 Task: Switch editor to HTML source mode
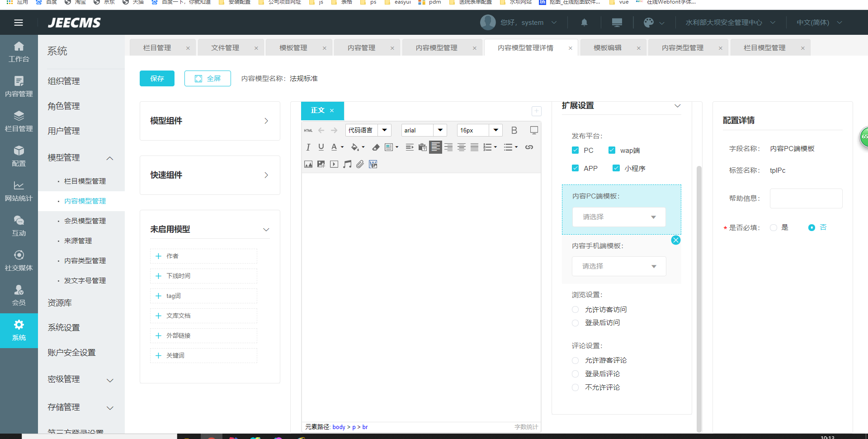tap(308, 130)
